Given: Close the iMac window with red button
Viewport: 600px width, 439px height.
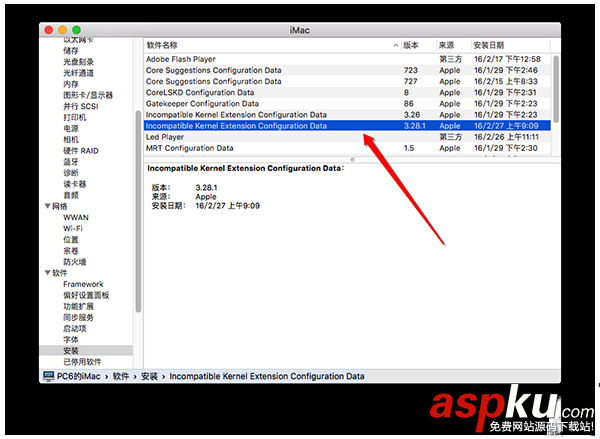Looking at the screenshot, I should [49, 30].
